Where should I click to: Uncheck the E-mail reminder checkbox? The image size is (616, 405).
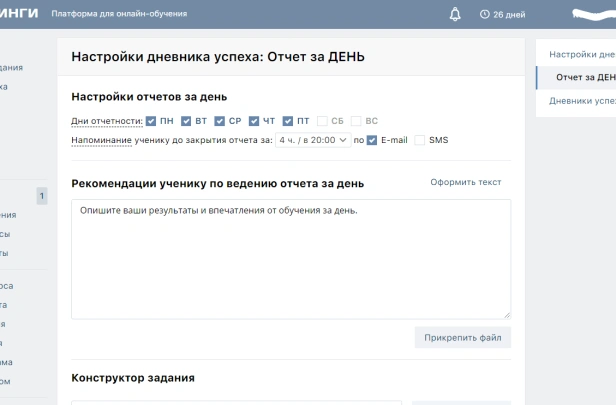point(372,140)
